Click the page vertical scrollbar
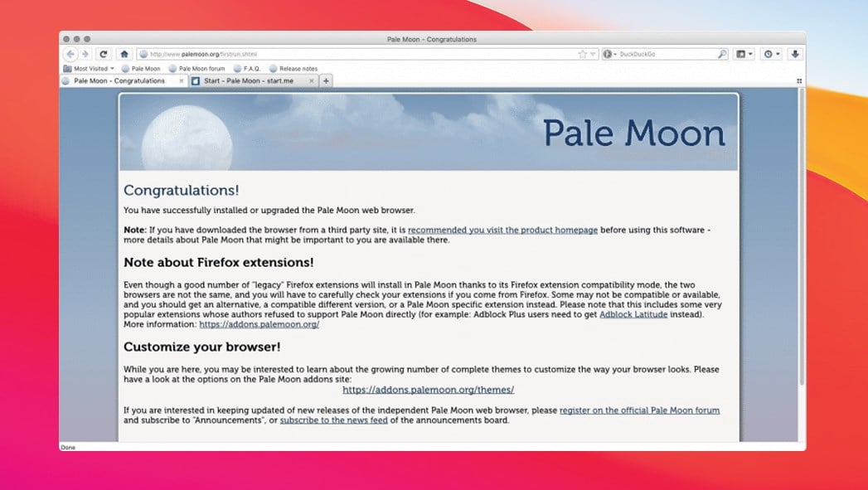 (801, 238)
